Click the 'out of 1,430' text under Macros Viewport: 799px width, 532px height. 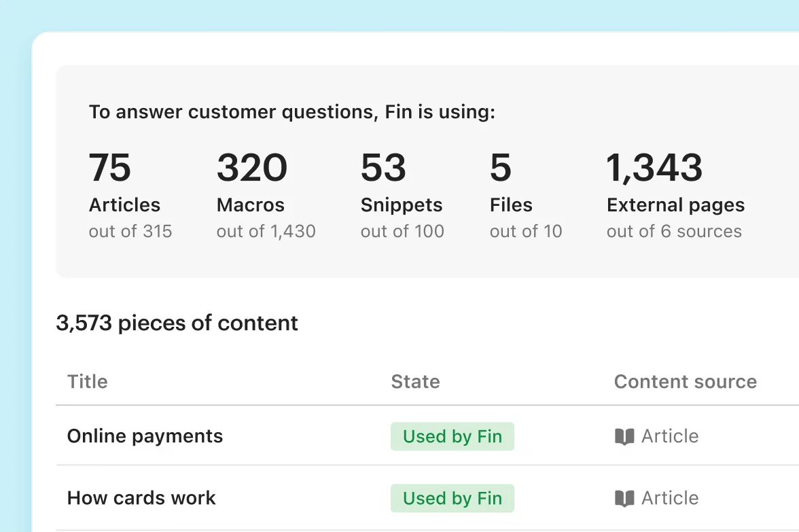266,231
